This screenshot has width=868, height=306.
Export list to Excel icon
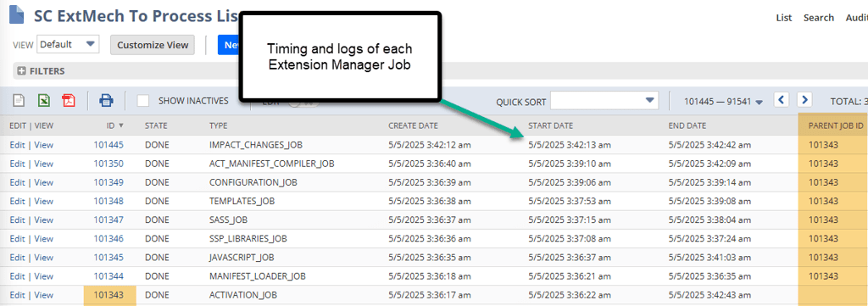pyautogui.click(x=44, y=101)
